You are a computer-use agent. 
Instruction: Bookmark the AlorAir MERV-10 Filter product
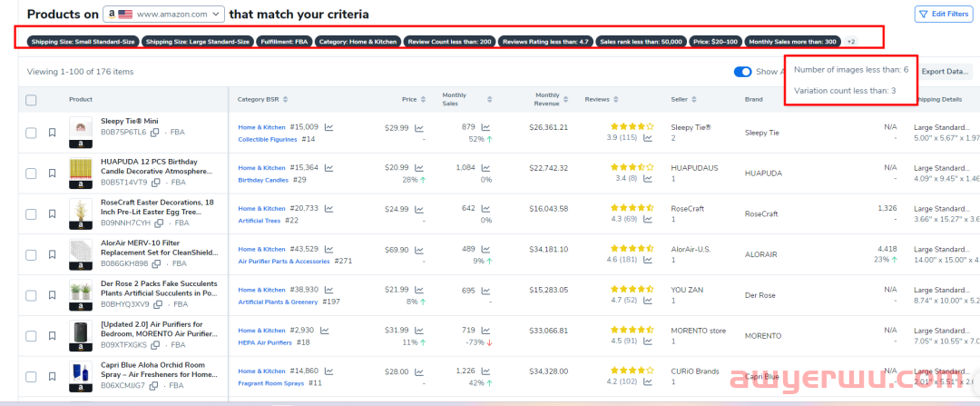click(x=53, y=254)
